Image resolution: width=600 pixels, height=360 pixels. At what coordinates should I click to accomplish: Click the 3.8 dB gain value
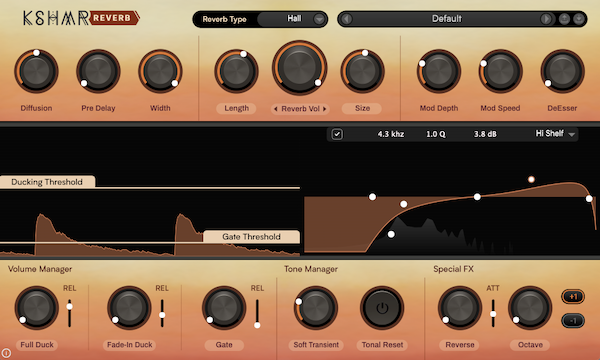coord(485,134)
